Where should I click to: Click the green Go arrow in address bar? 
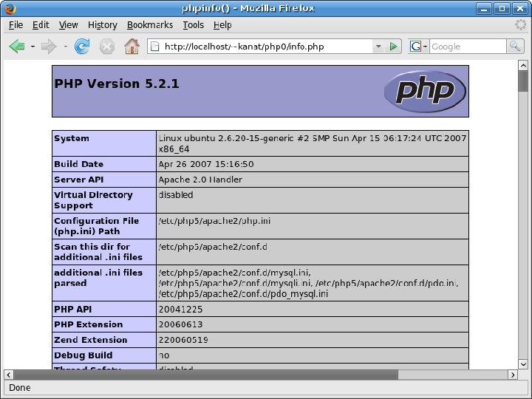coord(393,47)
